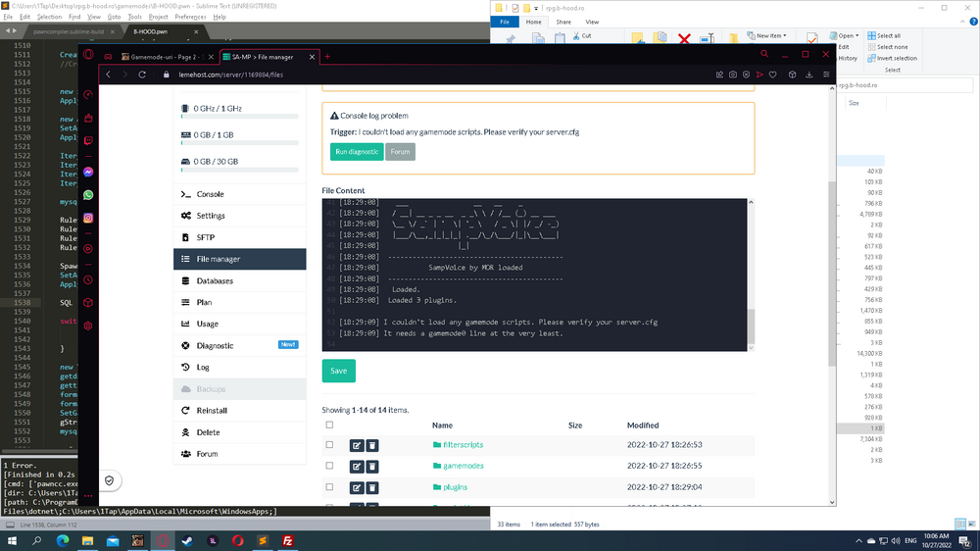The image size is (980, 551).
Task: Tick the plugins row checkbox
Action: coord(329,487)
